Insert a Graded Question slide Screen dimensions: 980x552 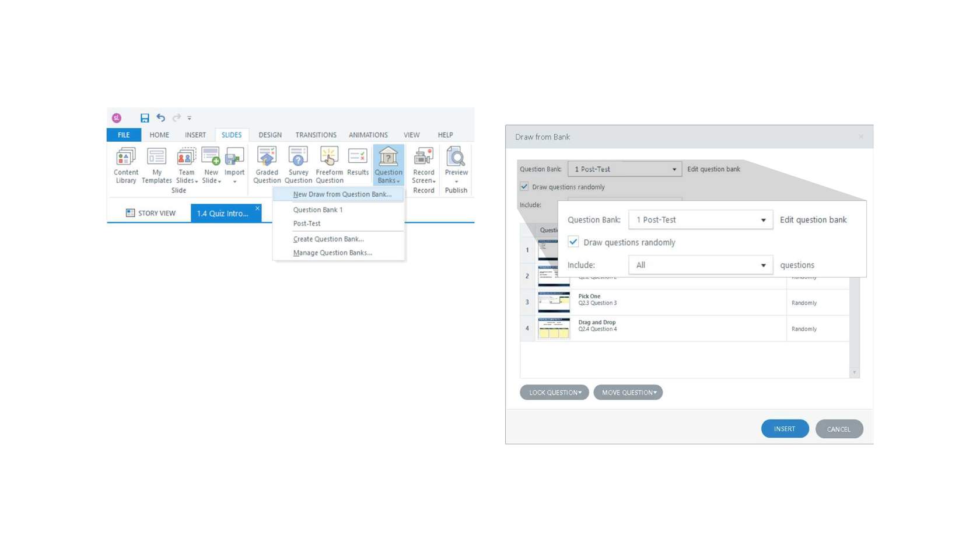(267, 165)
